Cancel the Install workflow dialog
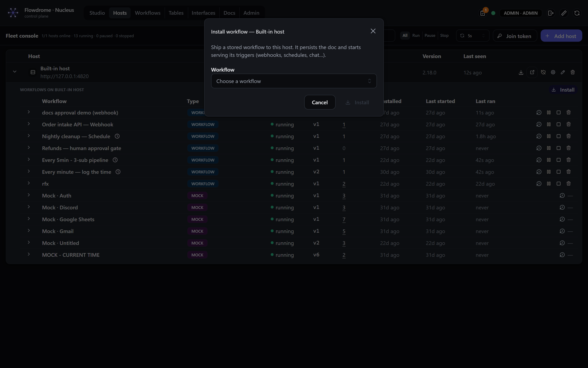588x368 pixels. click(320, 102)
